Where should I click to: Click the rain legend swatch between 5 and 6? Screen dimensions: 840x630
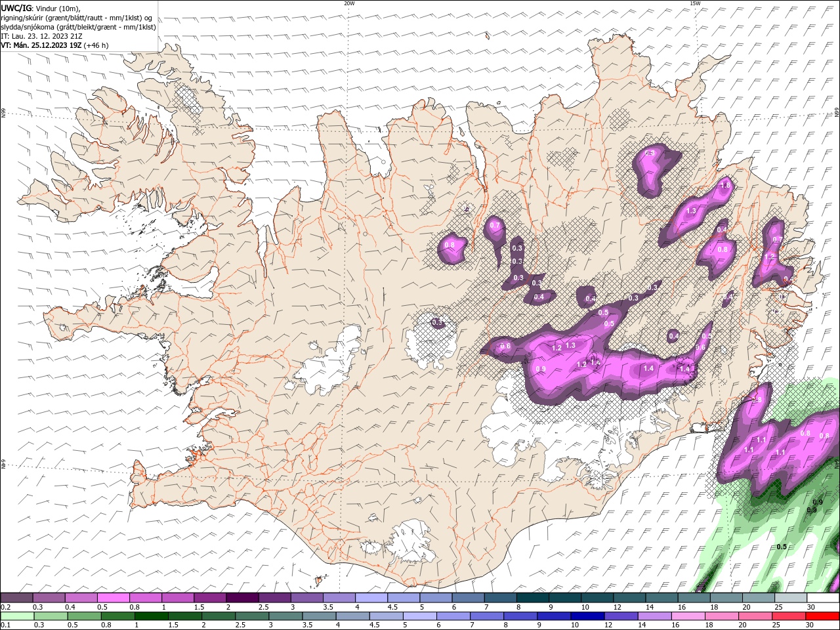click(420, 616)
